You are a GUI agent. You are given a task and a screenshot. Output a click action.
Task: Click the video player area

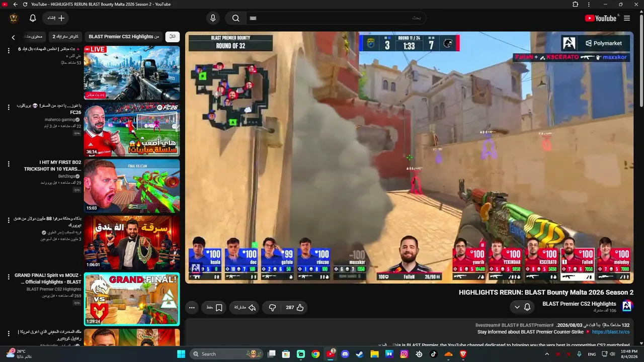409,157
